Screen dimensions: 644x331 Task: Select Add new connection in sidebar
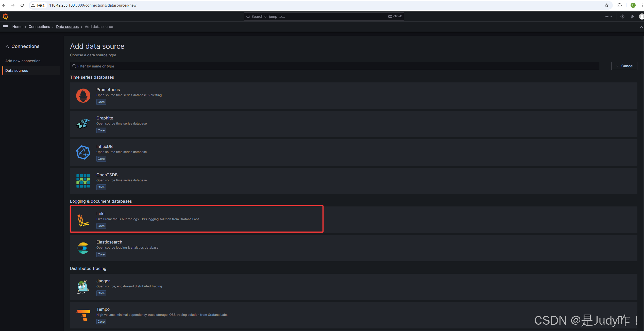23,61
